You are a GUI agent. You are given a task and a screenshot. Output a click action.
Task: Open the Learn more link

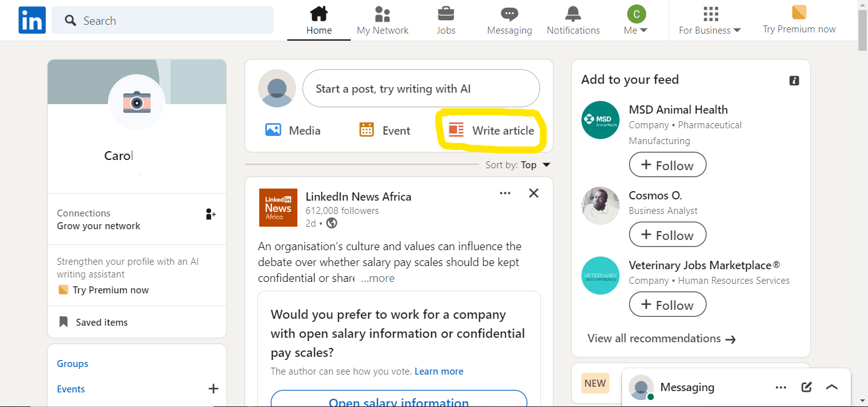pyautogui.click(x=438, y=371)
